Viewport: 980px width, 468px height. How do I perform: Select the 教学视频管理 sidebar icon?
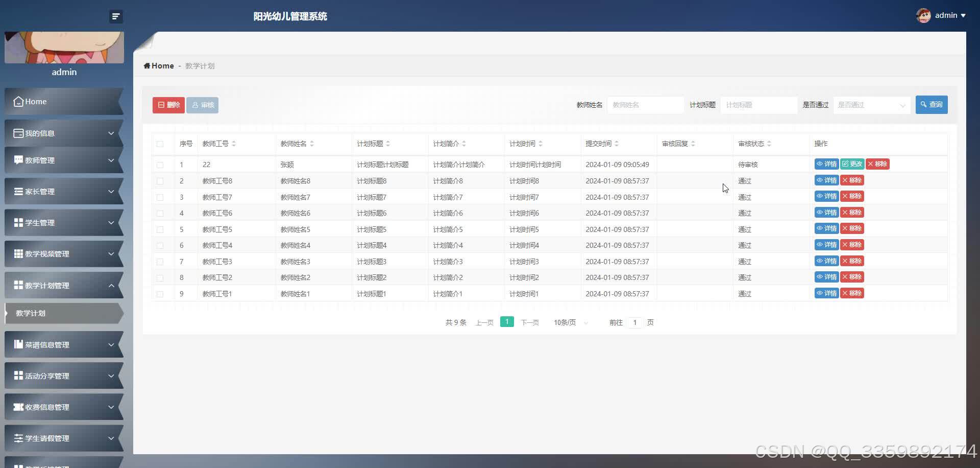pos(18,253)
